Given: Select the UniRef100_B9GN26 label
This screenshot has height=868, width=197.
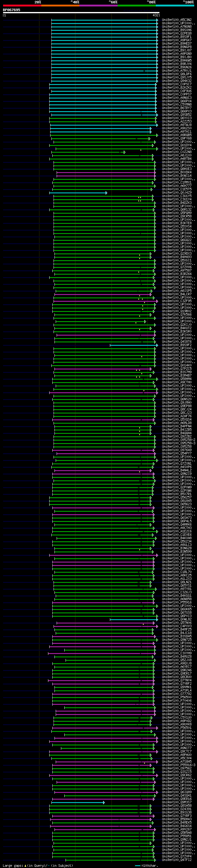Looking at the screenshot, I should (177, 67).
